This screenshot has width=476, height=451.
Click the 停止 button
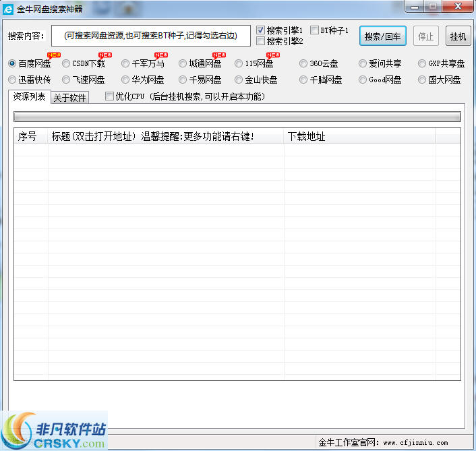(425, 36)
